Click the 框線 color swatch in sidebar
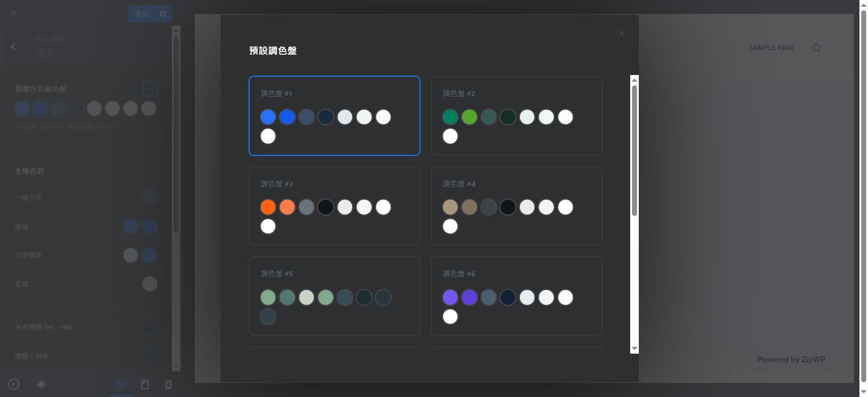The image size is (868, 397). click(150, 284)
